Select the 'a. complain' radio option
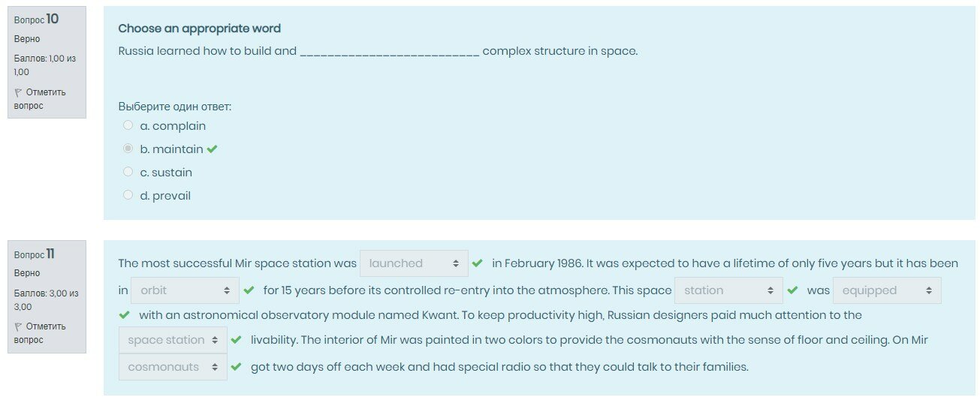This screenshot has width=980, height=400. (128, 126)
